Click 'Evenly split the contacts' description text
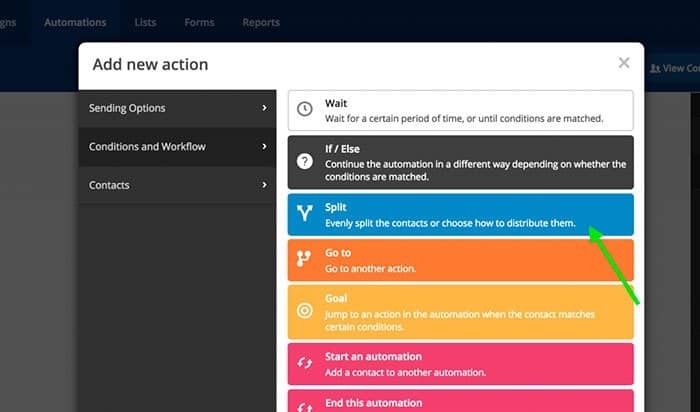The height and width of the screenshot is (412, 700). coord(450,223)
